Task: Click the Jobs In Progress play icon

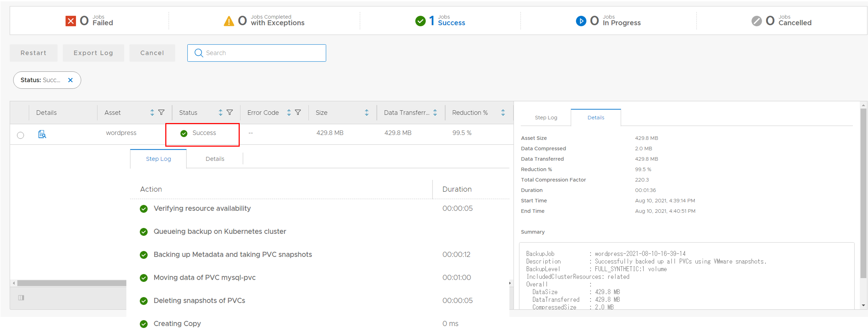Action: tap(581, 21)
